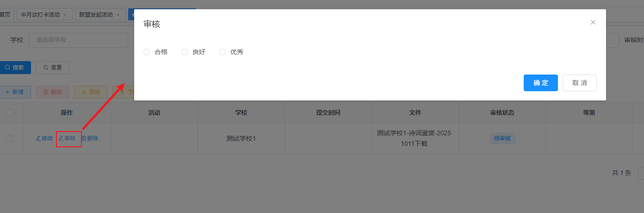Image resolution: width=644 pixels, height=213 pixels.
Task: Confirm the review with 确定
Action: [540, 83]
